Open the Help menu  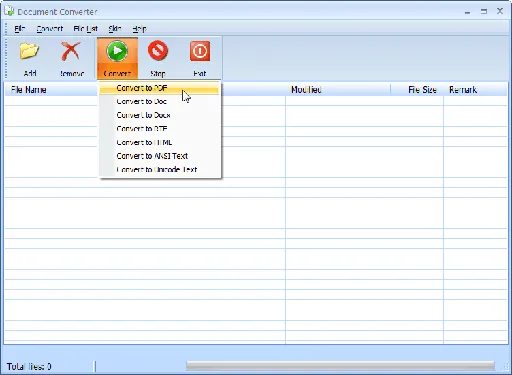click(139, 29)
